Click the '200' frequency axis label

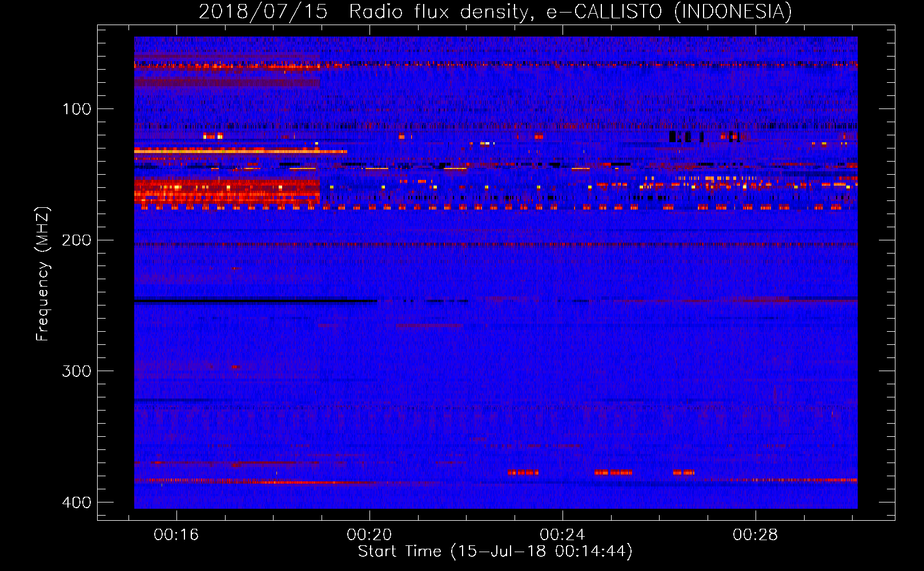tap(76, 240)
